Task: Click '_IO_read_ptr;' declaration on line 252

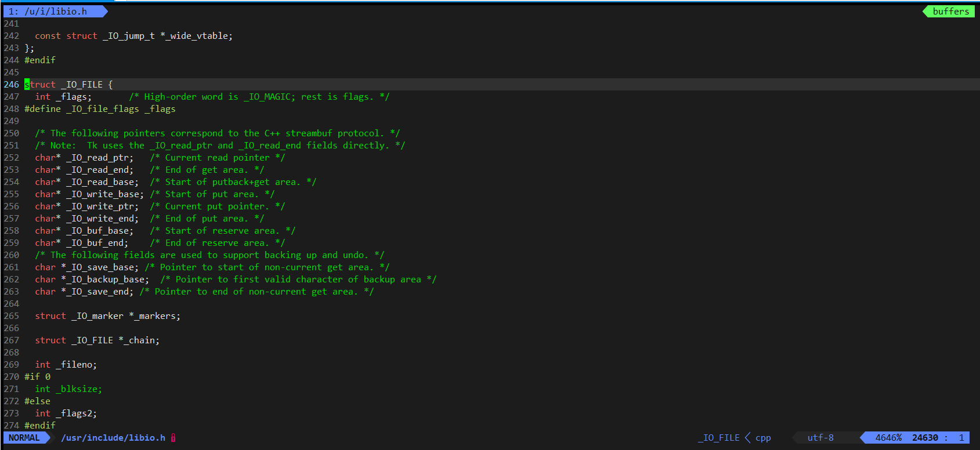Action: point(100,158)
